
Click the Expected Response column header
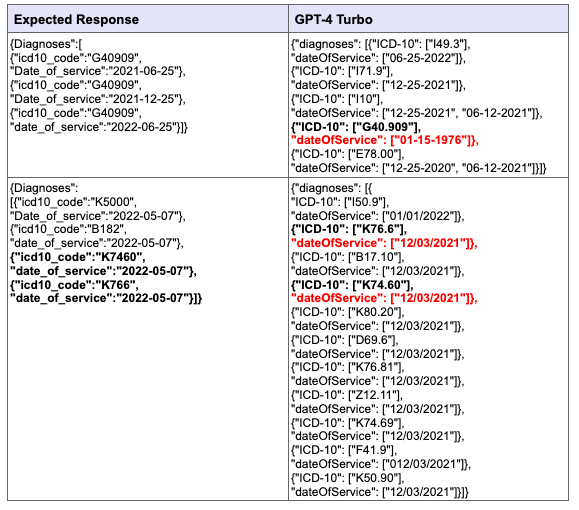[76, 19]
